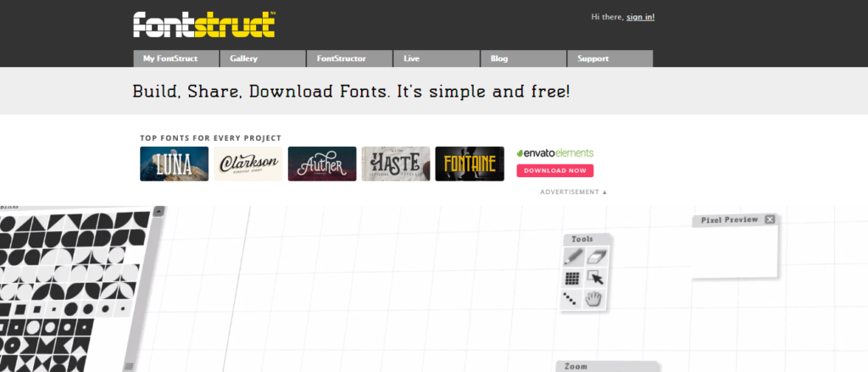Viewport: 868px width, 372px height.
Task: Pick the rectangle selection arrow tool
Action: 597,278
